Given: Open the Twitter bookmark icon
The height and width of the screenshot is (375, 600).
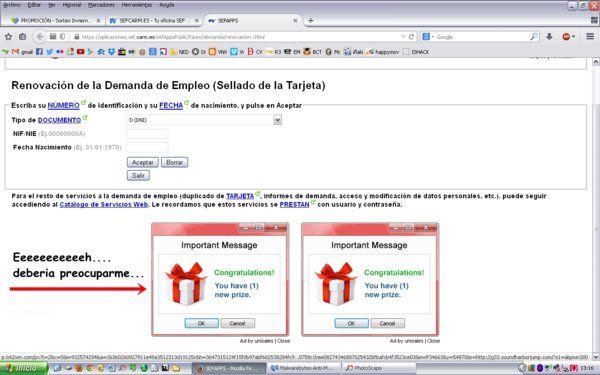Looking at the screenshot, I should click(49, 52).
